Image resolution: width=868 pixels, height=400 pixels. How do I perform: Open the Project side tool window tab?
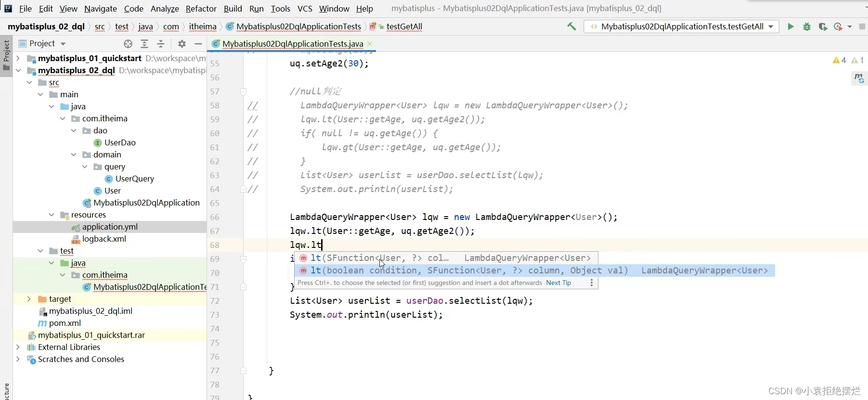(x=6, y=55)
